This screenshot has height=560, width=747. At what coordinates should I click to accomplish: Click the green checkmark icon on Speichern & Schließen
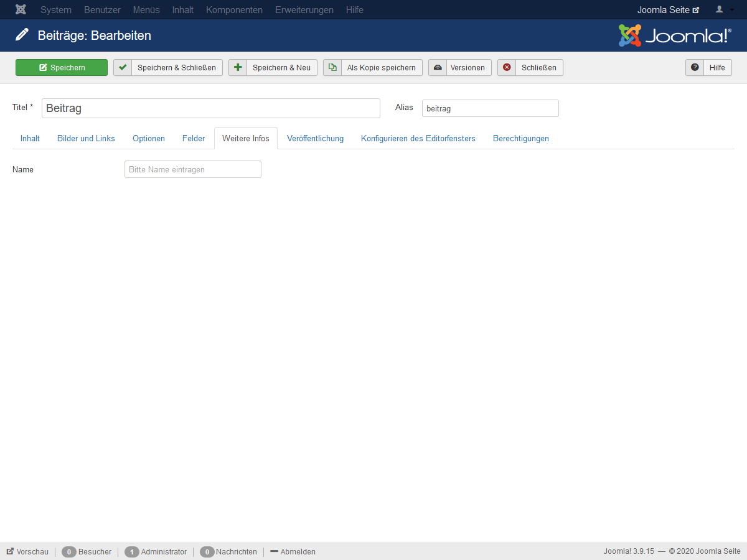click(x=123, y=67)
